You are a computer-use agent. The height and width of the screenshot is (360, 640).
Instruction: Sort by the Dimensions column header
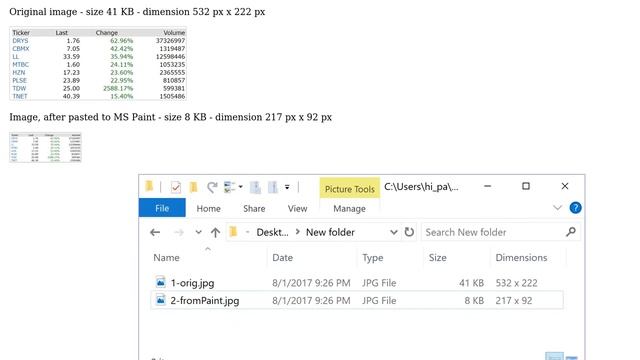[521, 258]
